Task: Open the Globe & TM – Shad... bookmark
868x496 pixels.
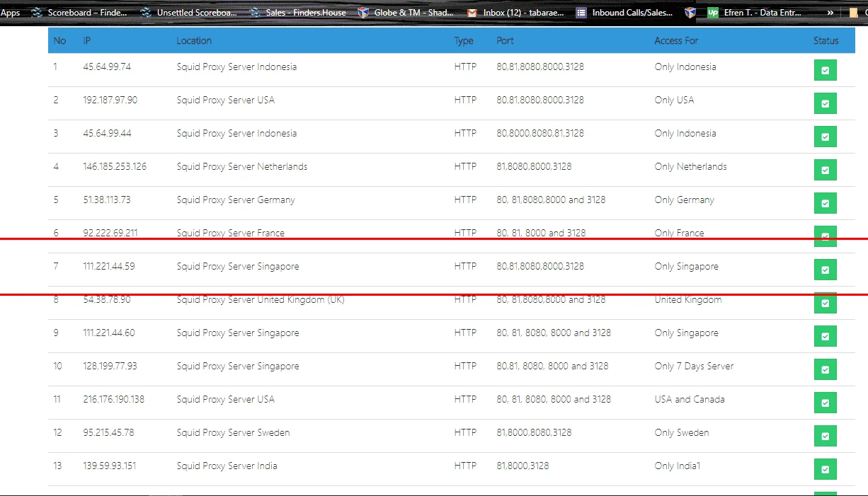Action: (406, 12)
